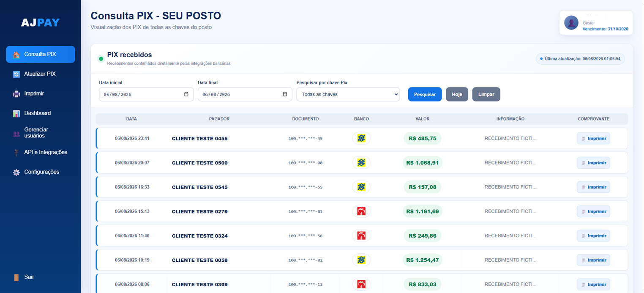The height and width of the screenshot is (293, 644).
Task: Click the Data inicial date field
Action: tap(146, 94)
